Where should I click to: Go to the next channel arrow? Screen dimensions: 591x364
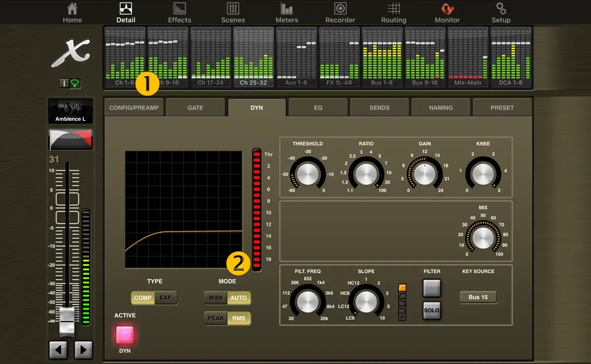click(83, 350)
